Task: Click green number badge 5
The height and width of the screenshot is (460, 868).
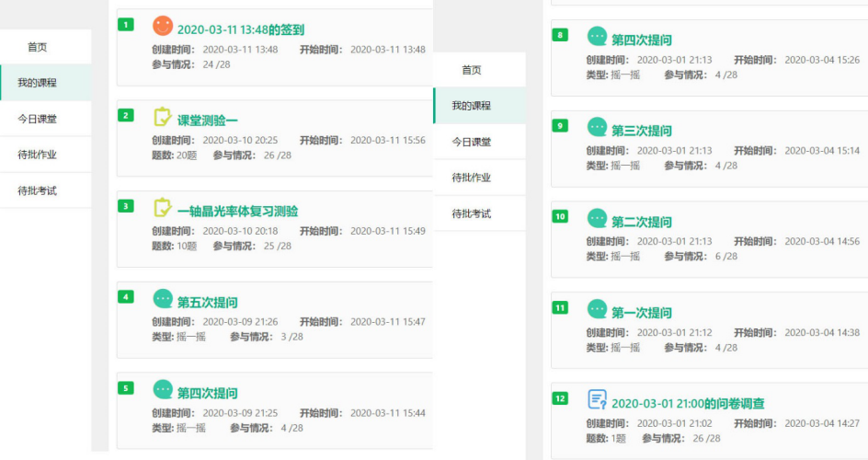Action: pos(126,388)
